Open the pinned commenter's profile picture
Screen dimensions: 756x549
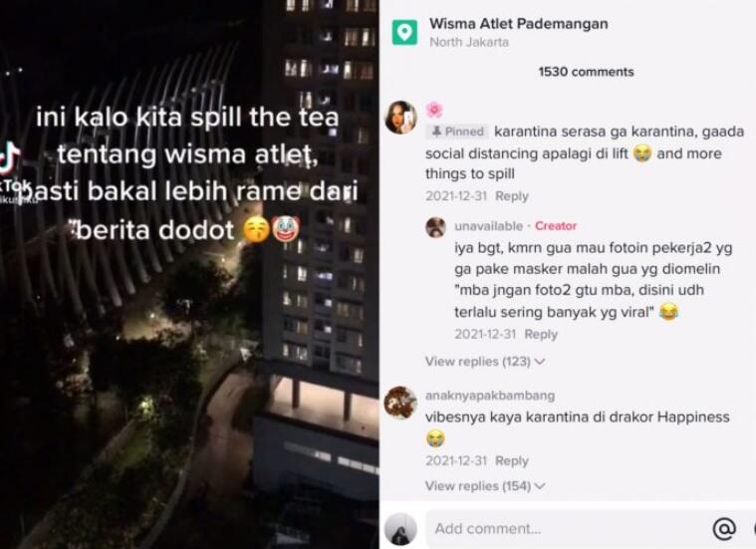click(x=400, y=118)
